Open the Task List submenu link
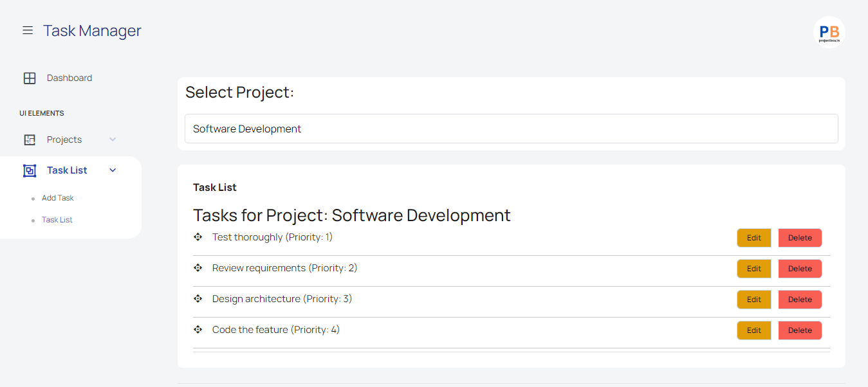 click(x=57, y=220)
